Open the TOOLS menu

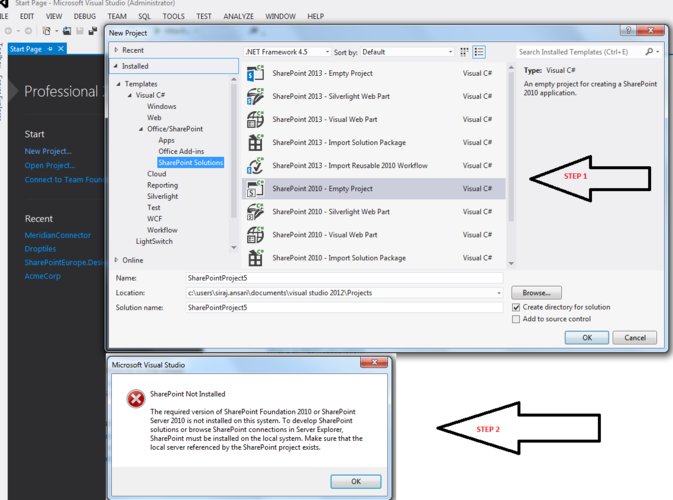(x=173, y=16)
